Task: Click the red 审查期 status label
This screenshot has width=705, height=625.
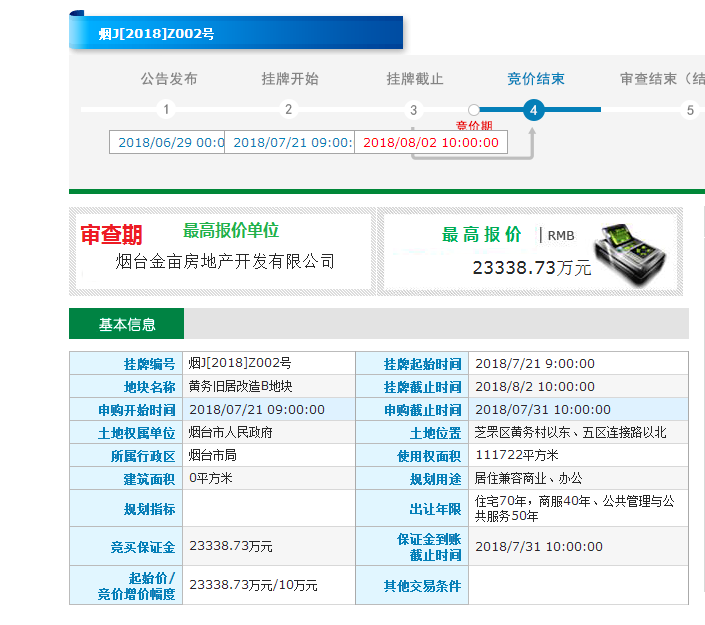Action: click(111, 235)
